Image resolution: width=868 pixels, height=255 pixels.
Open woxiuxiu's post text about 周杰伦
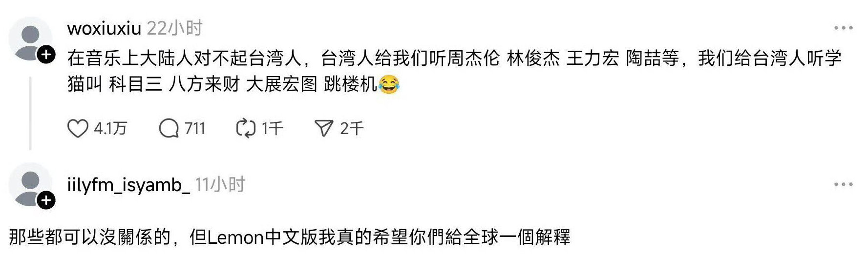tap(454, 71)
